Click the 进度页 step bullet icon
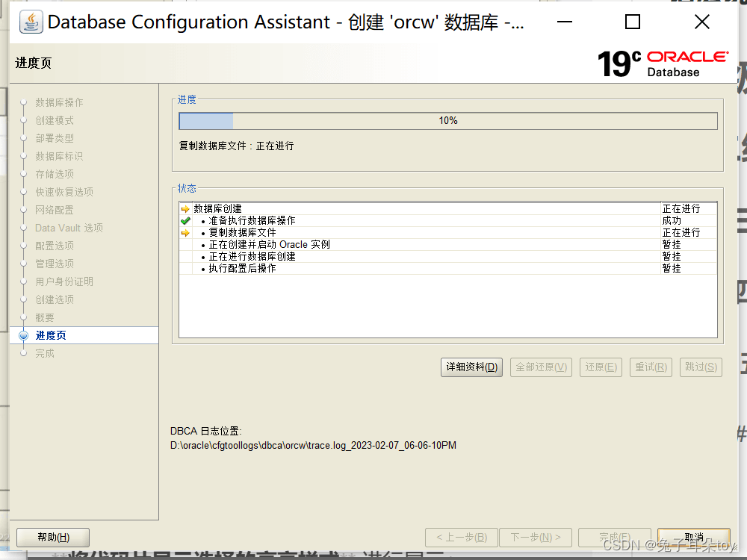The width and height of the screenshot is (747, 560). 24,336
